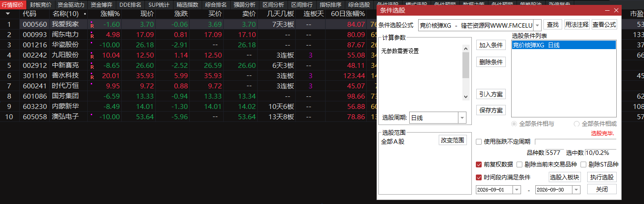Open the 指标排序 tab
This screenshot has height=204, width=644.
[330, 5]
